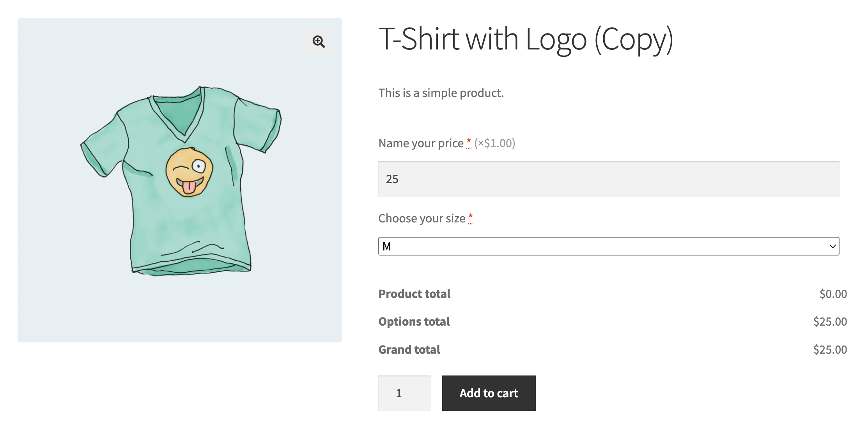Click the winking emoji logo on the shirt
Screen dimensions: 868x423
(190, 172)
